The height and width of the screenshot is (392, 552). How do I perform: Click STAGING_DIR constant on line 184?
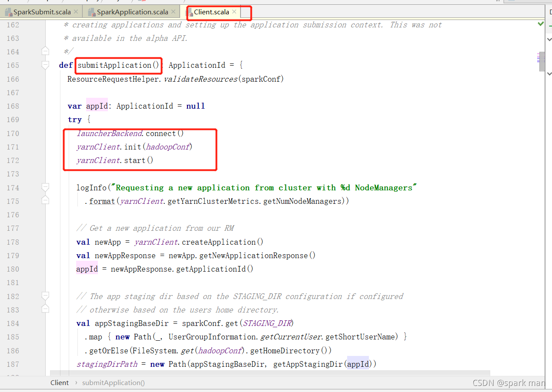pyautogui.click(x=268, y=323)
